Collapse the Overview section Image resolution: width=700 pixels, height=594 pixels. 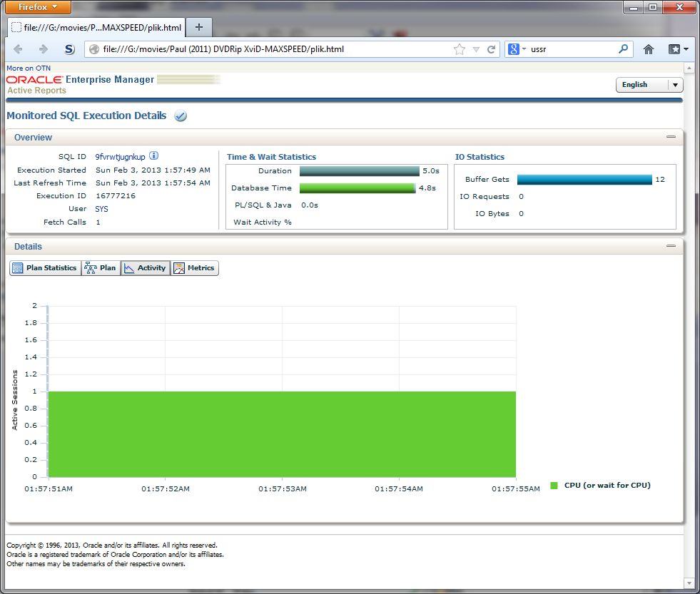click(x=671, y=137)
